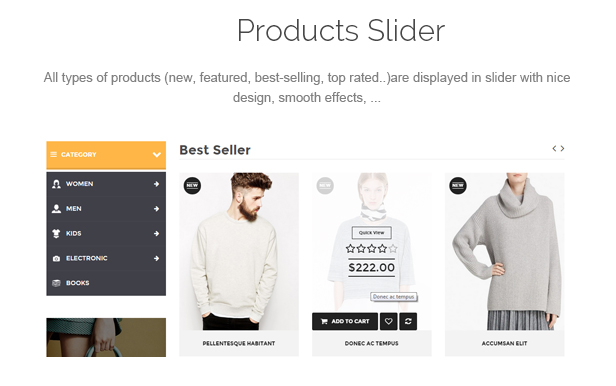Click the Add to Cart button
The width and height of the screenshot is (616, 386).
click(x=345, y=322)
